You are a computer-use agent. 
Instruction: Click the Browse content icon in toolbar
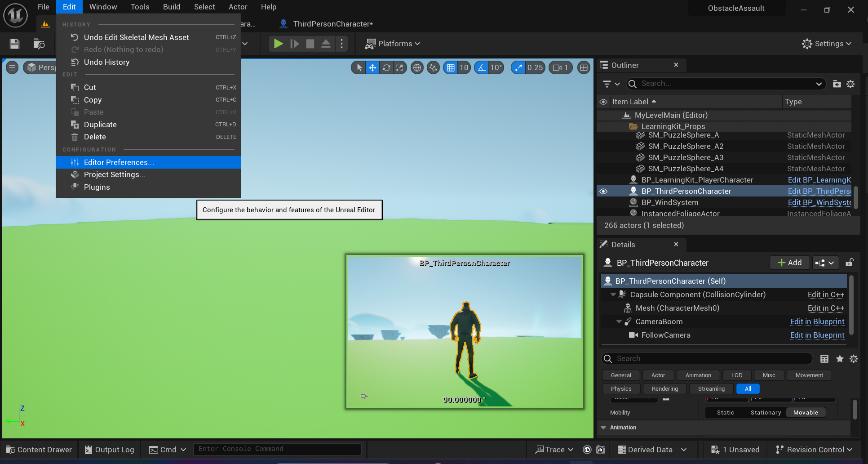pos(39,44)
